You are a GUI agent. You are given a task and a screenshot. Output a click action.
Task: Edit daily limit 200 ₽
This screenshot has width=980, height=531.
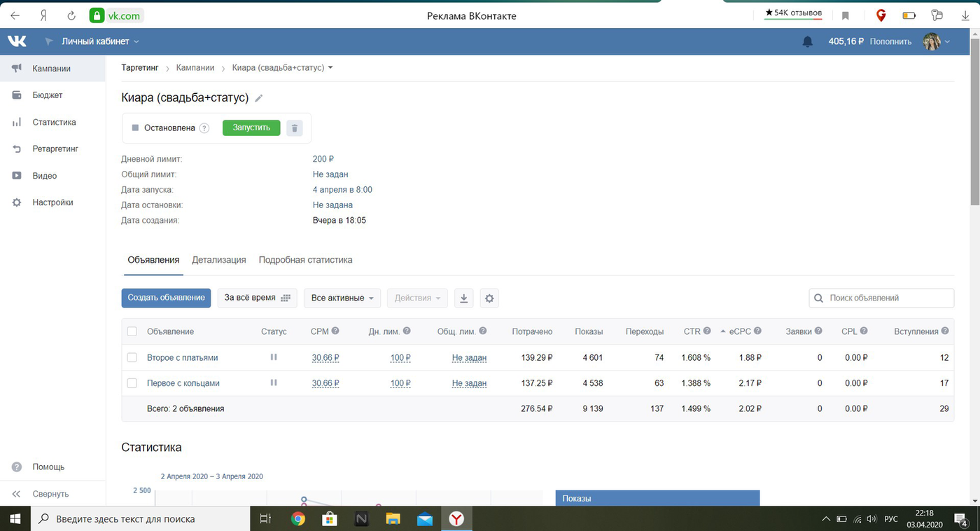tap(323, 159)
